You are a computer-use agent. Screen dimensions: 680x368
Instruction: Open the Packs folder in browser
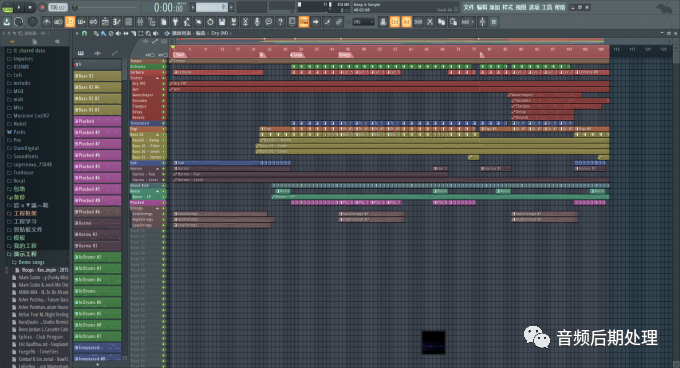[19, 132]
